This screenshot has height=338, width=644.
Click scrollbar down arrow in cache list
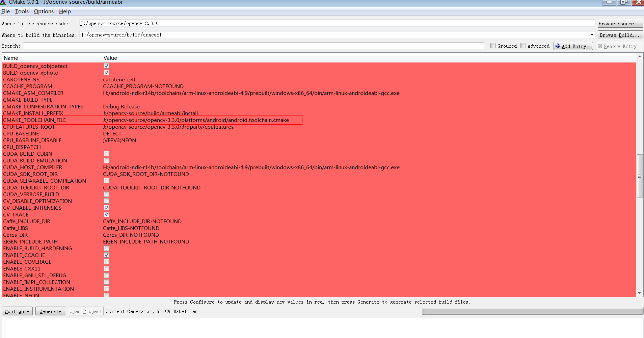coord(640,294)
